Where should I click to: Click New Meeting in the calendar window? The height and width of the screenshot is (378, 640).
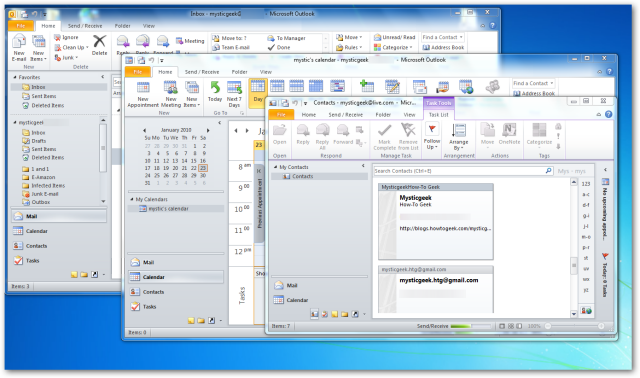pyautogui.click(x=171, y=94)
